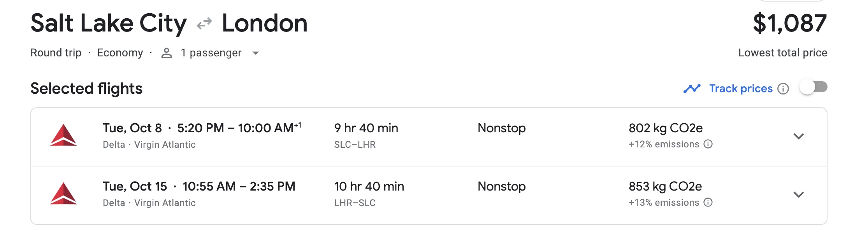Click the 10:55 AM – 2:35 PM return time
The height and width of the screenshot is (245, 868).
click(239, 186)
